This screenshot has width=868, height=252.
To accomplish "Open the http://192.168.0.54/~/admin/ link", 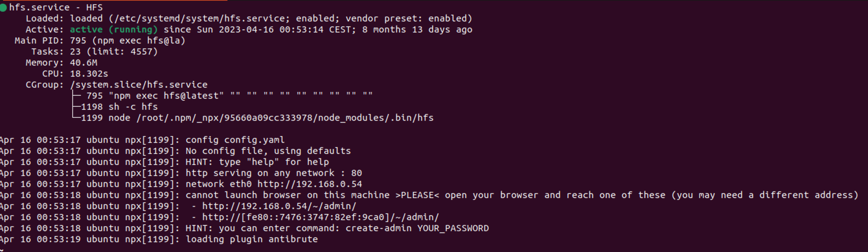I will pos(279,206).
